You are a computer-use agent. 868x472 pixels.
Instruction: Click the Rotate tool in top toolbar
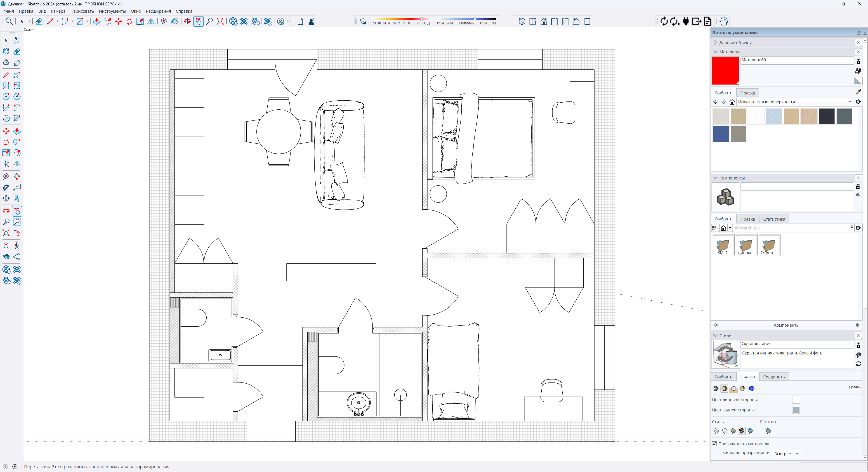129,21
